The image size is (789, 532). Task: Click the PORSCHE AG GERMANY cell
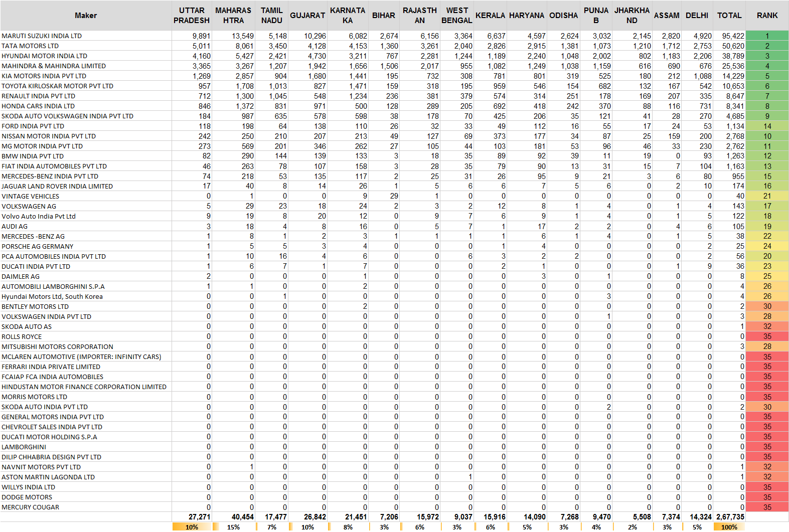click(x=86, y=246)
